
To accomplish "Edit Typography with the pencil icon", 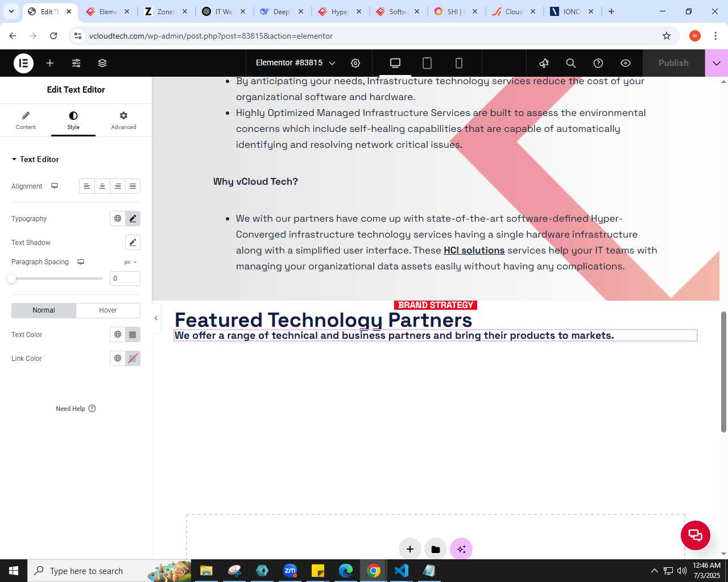I will pyautogui.click(x=133, y=218).
